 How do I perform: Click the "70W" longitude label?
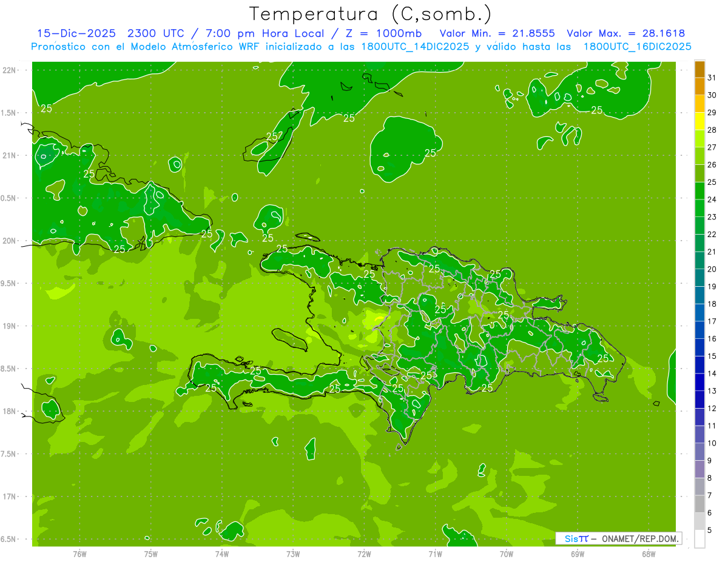507,554
